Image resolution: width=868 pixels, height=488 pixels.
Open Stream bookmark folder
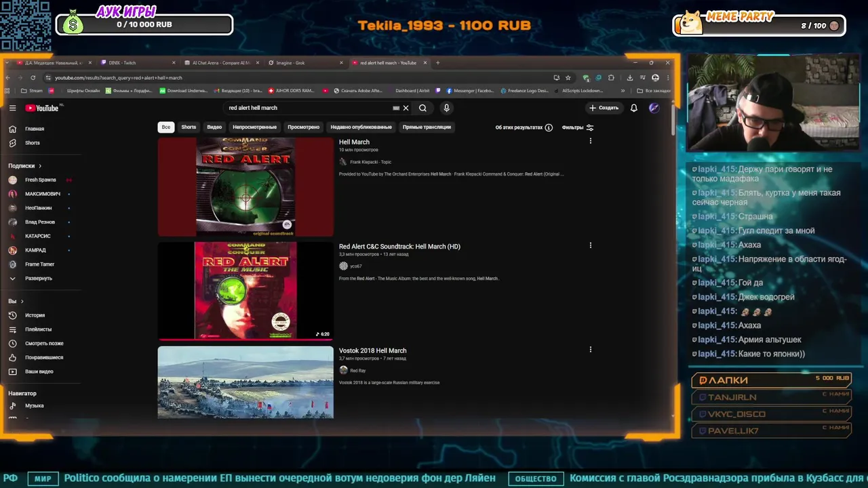coord(32,91)
